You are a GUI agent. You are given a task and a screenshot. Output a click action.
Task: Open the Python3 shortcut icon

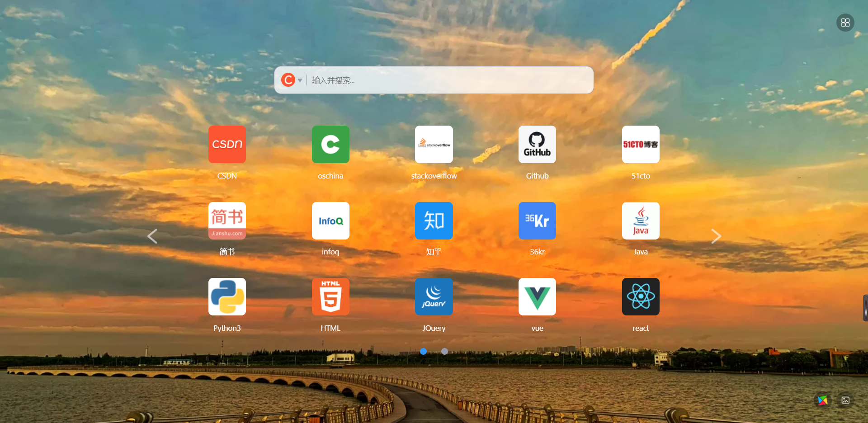[x=227, y=296]
